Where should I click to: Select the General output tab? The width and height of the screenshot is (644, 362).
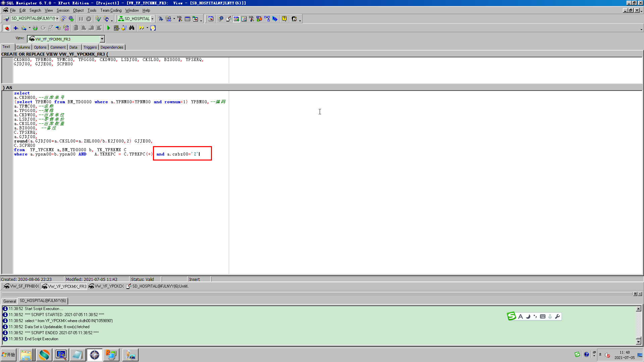[x=9, y=301]
